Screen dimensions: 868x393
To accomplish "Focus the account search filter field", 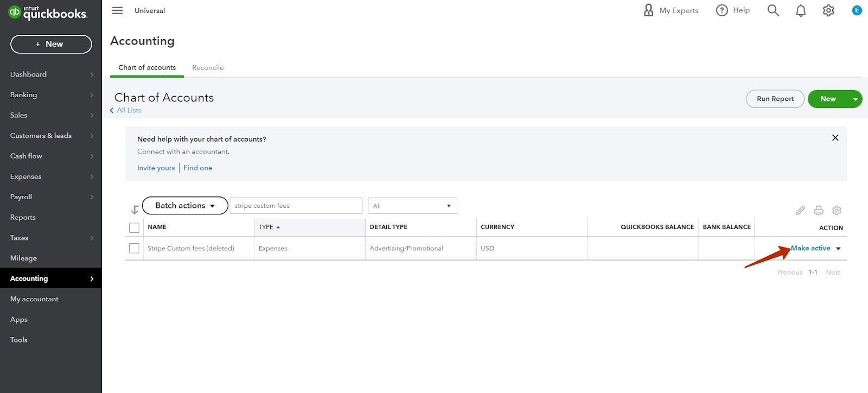I will [x=296, y=206].
